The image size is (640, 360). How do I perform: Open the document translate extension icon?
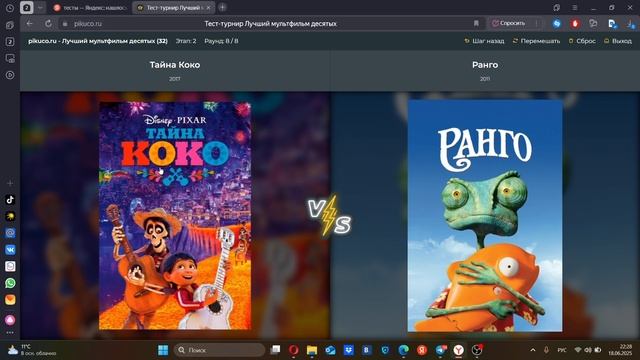[612, 24]
